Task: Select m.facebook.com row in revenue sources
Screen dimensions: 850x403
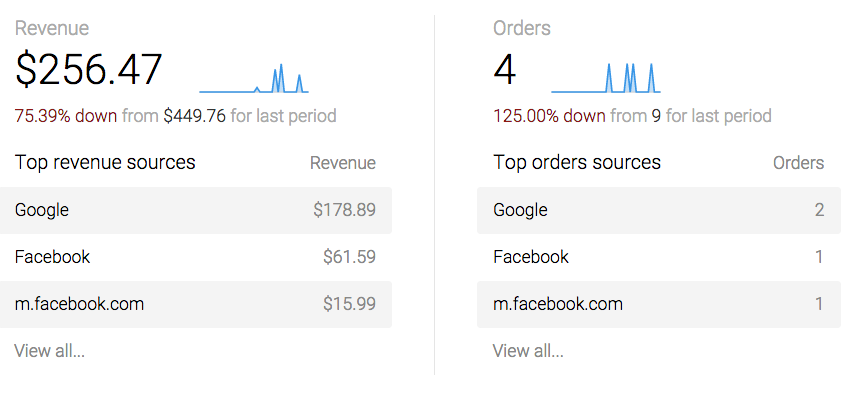Action: coord(195,304)
